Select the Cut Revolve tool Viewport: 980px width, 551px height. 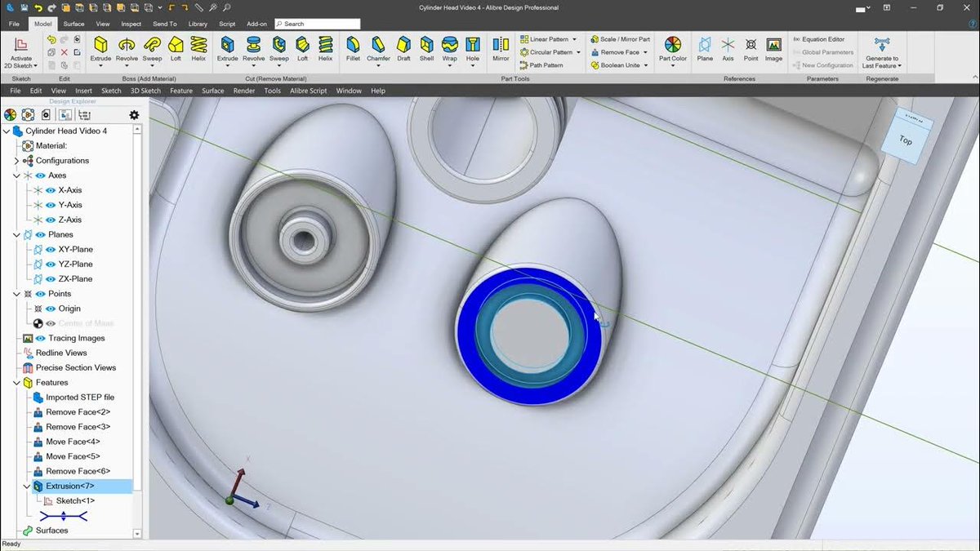coord(254,49)
